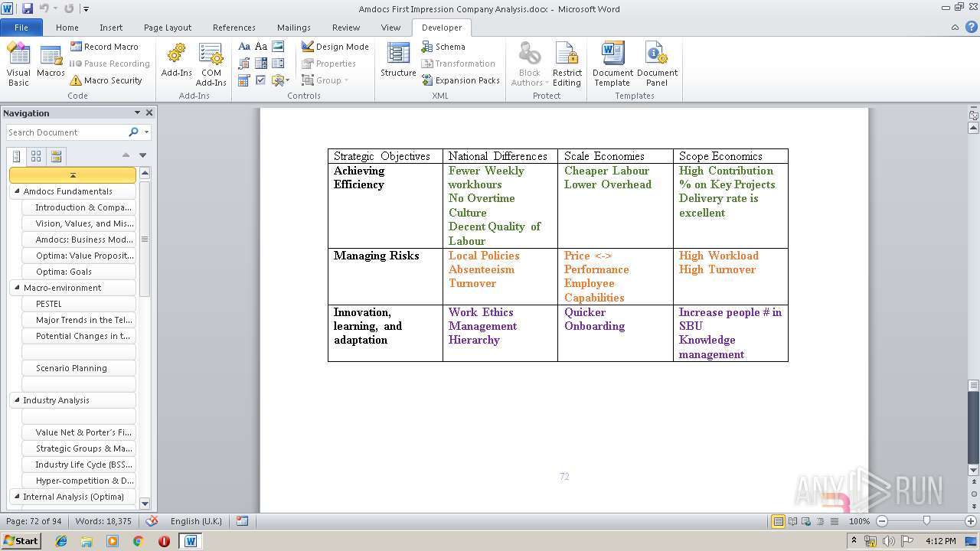
Task: Collapse Internal Analysis (Optima) heading
Action: coord(17,497)
